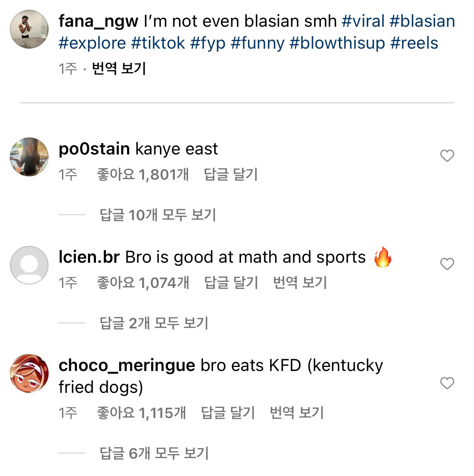The width and height of the screenshot is (474, 476).
Task: Open the #tiktok hashtag link
Action: pyautogui.click(x=158, y=43)
